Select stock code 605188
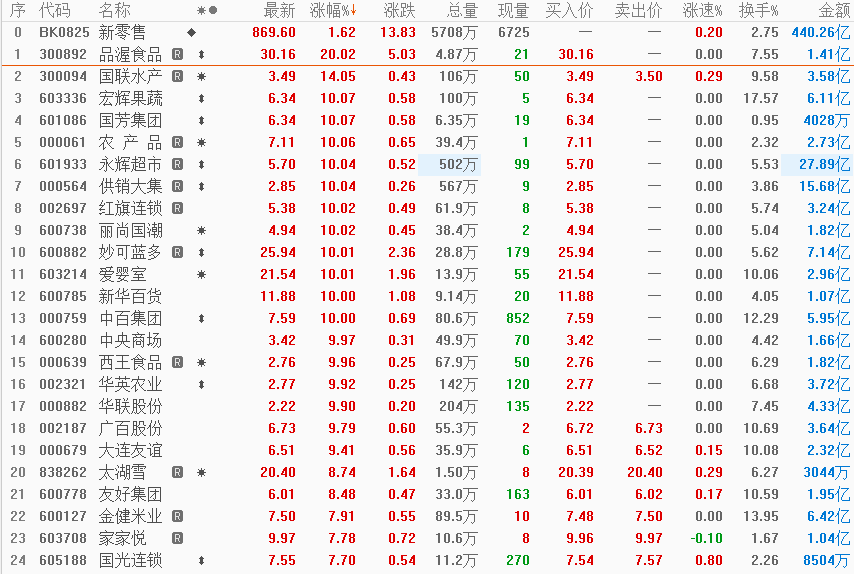The width and height of the screenshot is (854, 574). [x=63, y=560]
